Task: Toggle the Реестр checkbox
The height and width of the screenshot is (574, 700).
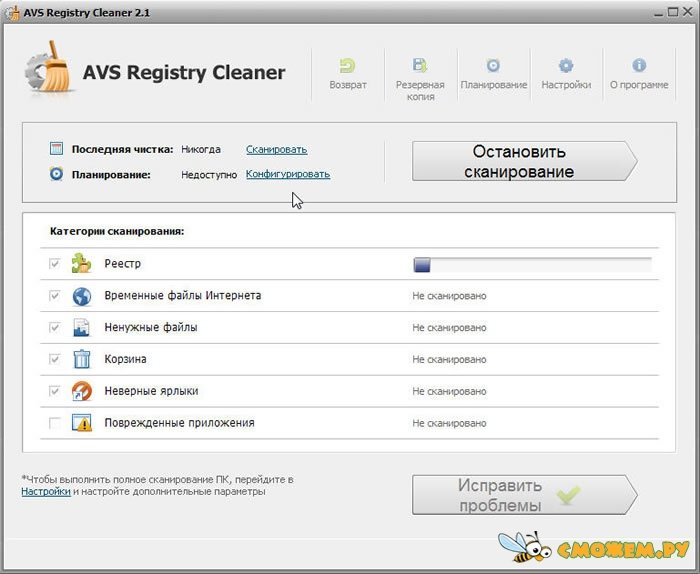Action: (x=55, y=264)
